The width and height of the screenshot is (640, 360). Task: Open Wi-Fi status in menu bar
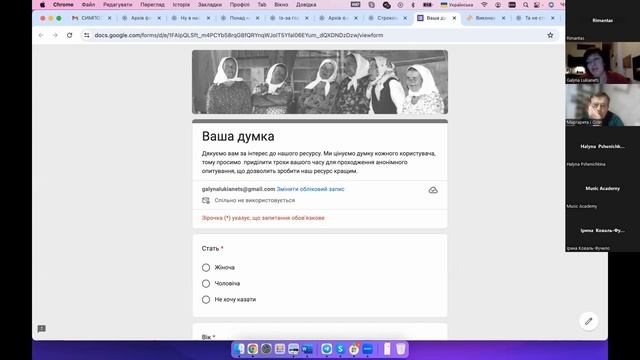484,5
